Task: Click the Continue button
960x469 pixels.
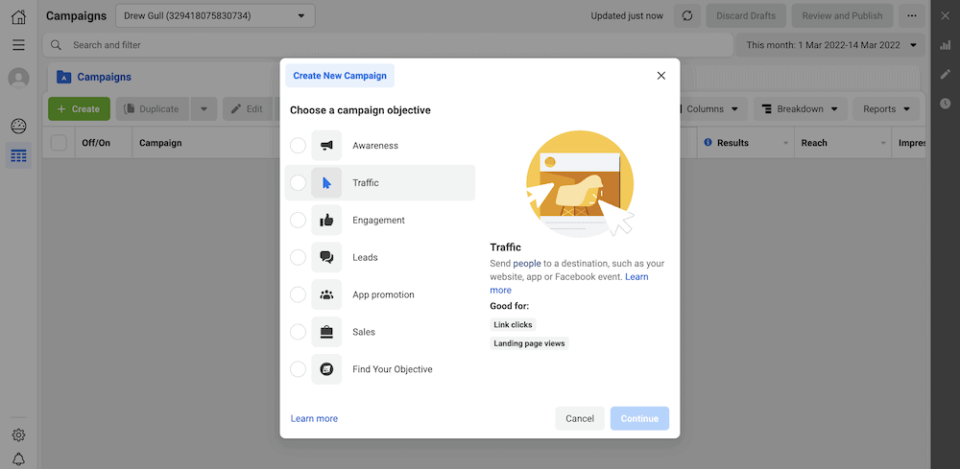Action: 639,419
